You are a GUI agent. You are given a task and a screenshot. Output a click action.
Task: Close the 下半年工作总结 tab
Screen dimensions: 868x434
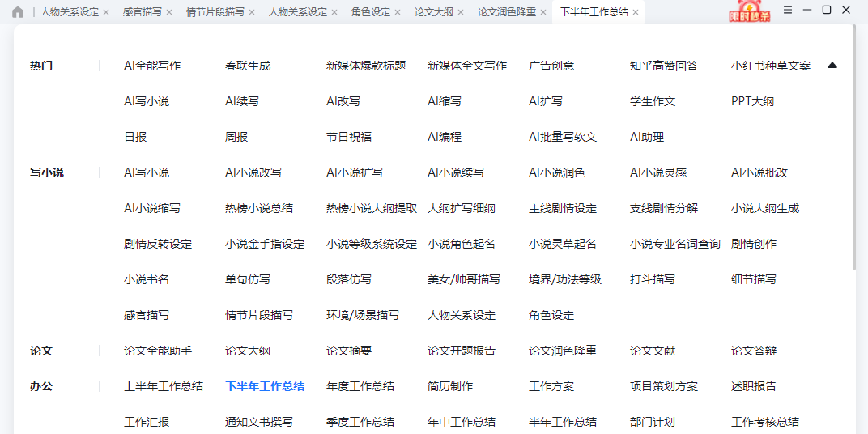pyautogui.click(x=636, y=13)
